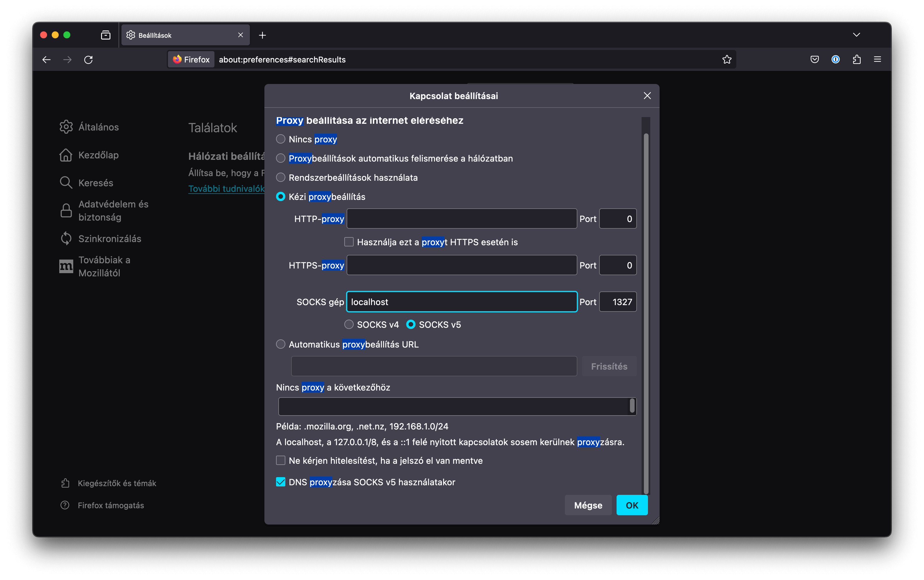
Task: Toggle Ne kérjen hitelesítést checkbox
Action: (x=281, y=461)
